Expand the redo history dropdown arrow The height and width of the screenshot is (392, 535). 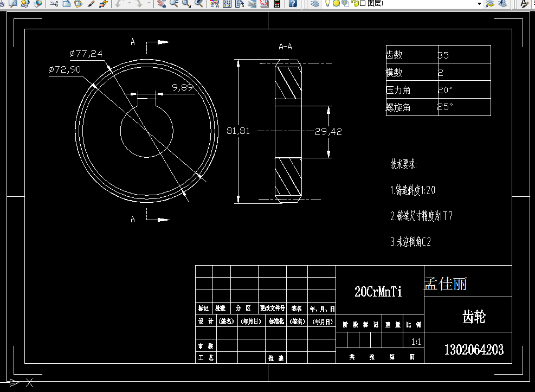coord(149,3)
